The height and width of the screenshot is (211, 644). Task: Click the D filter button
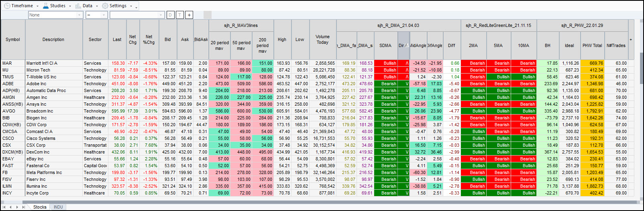coord(170,15)
